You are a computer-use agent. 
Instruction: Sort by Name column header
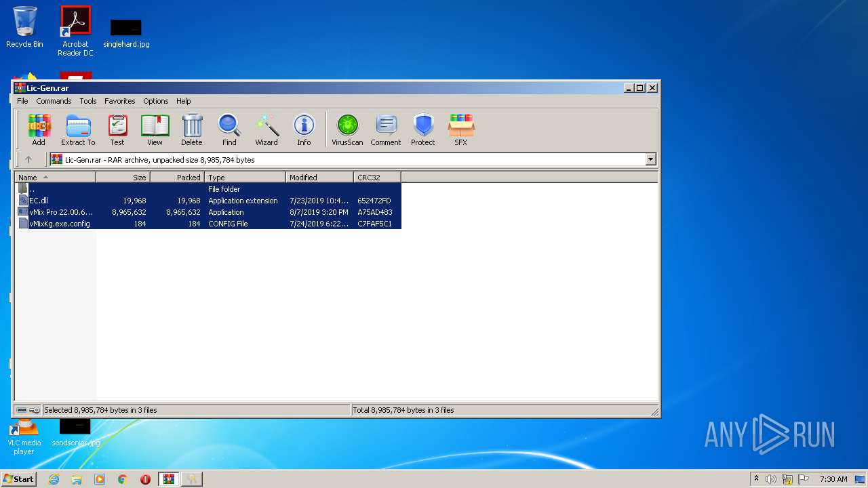[x=55, y=178]
